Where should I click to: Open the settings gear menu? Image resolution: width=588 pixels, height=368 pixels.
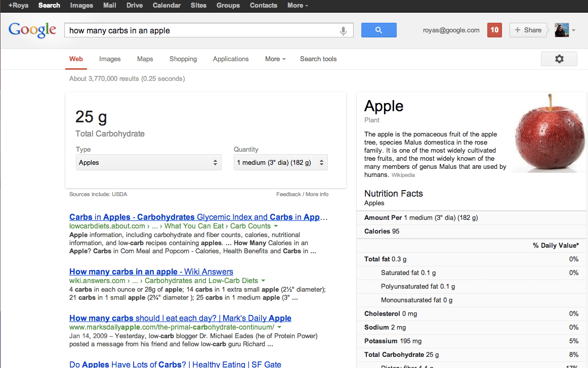[559, 59]
